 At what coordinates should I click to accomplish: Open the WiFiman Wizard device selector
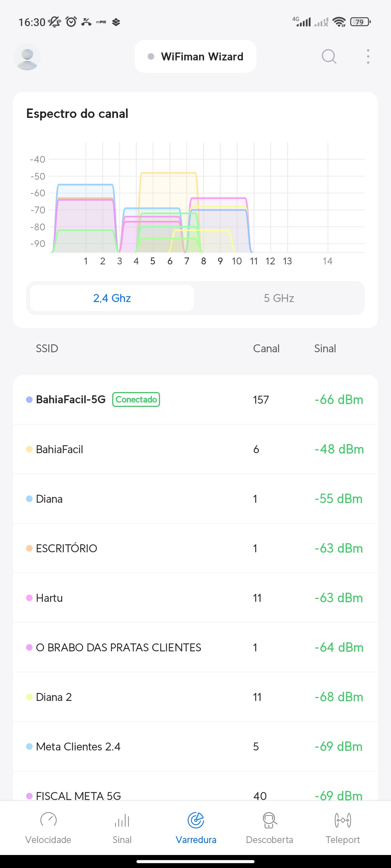click(195, 57)
